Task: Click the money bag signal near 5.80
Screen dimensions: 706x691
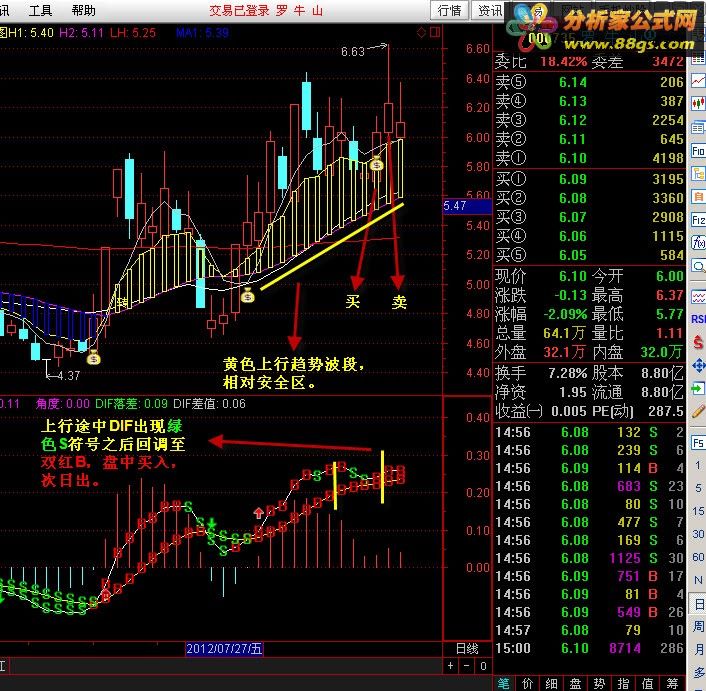Action: (x=376, y=165)
